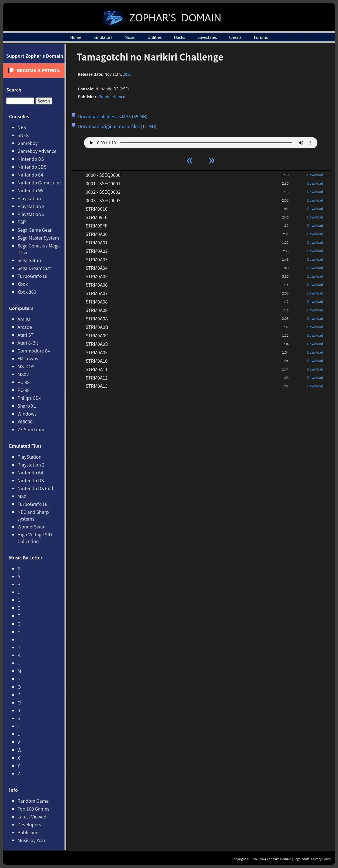Download track STRM0A0A
Image resolution: width=338 pixels, height=868 pixels.
pos(315,319)
